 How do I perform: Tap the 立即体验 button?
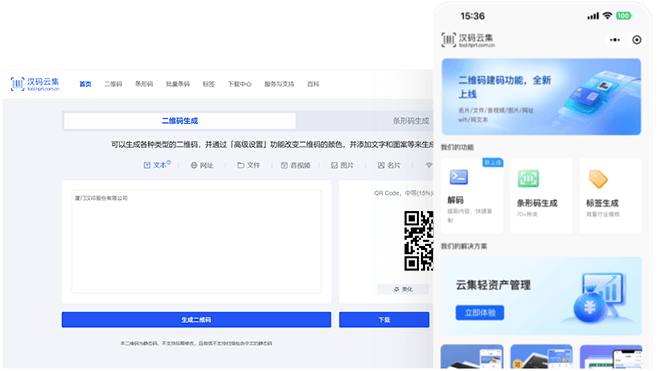click(x=480, y=313)
